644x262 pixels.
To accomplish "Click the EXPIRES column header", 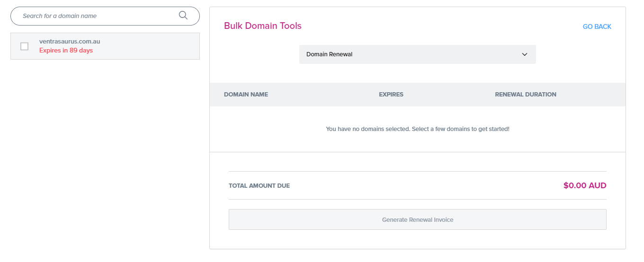I will 391,95.
